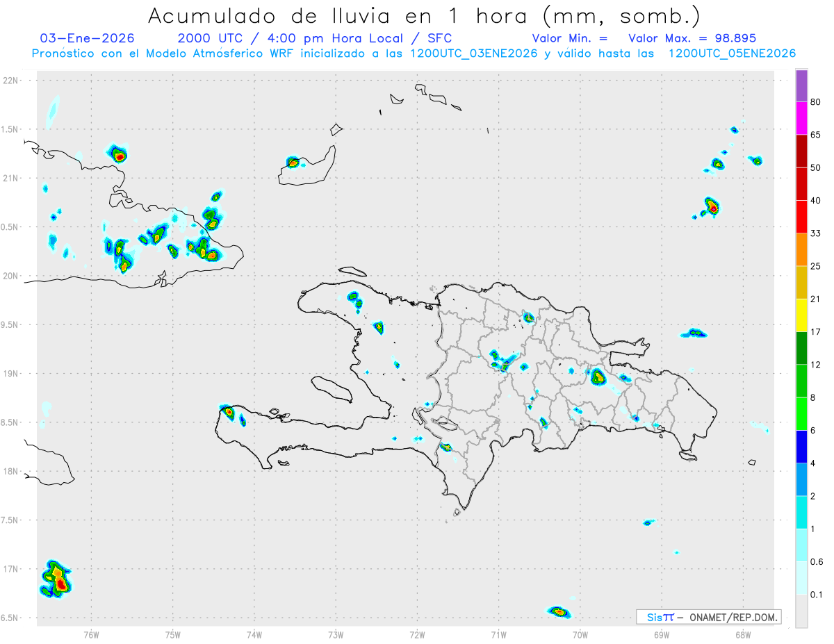Click the '22N' latitude label
834x644 pixels.
(x=10, y=81)
